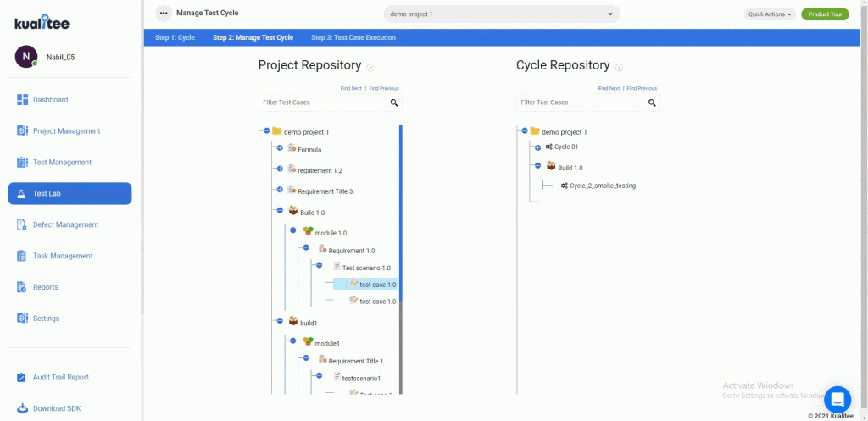Expand Requirement Title 3. node
This screenshot has width=868, height=421.
(280, 189)
